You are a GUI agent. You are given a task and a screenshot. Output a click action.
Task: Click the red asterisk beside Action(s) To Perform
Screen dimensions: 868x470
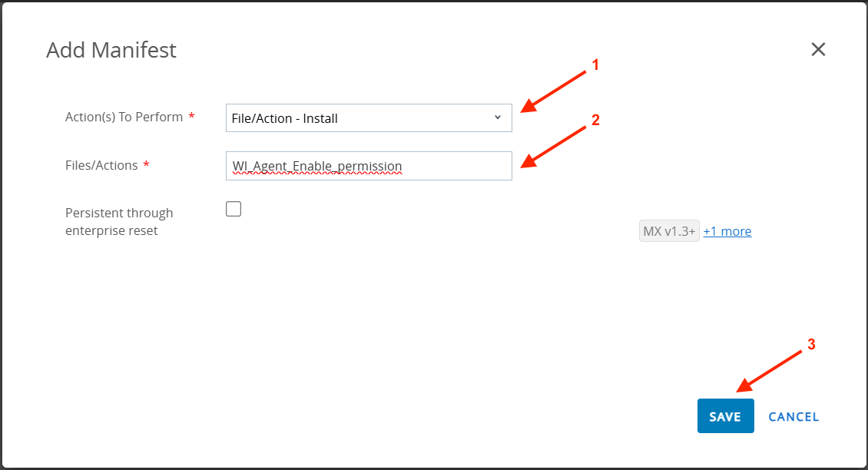click(x=191, y=118)
